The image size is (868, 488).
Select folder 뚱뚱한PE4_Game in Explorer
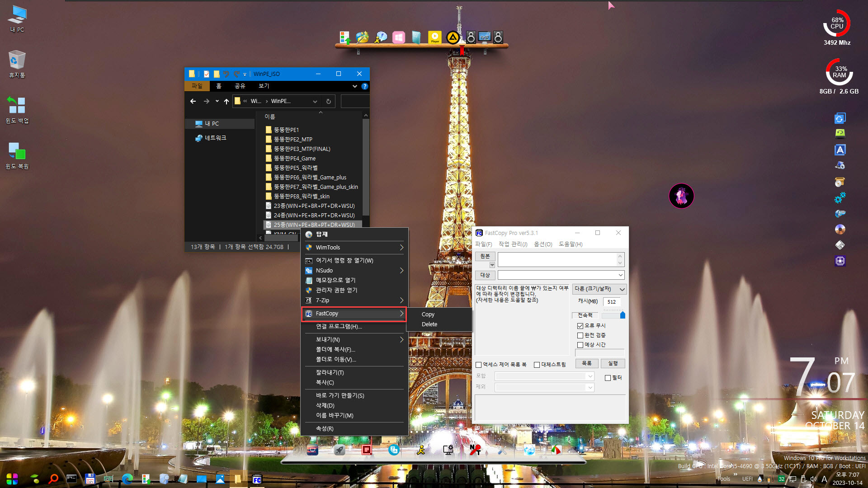(294, 159)
